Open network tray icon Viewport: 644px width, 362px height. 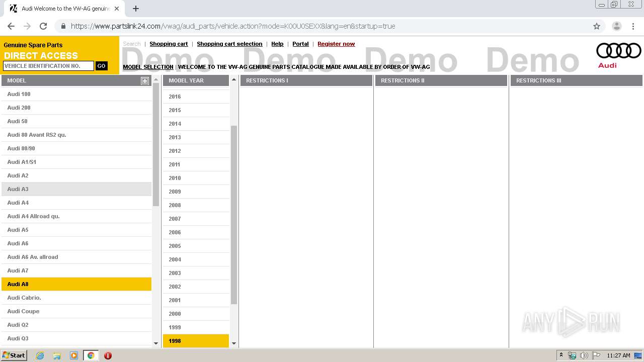[x=572, y=355]
